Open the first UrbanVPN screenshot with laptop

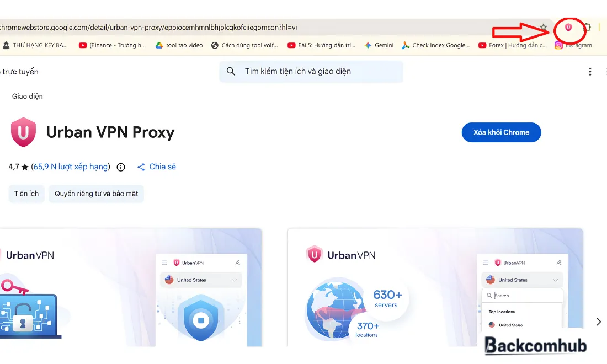[x=131, y=287]
